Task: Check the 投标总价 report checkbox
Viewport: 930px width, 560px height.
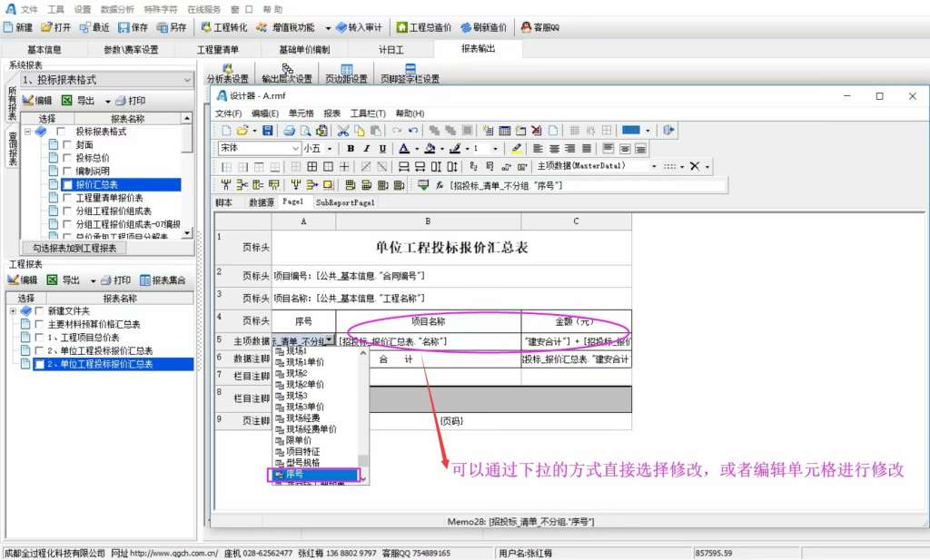Action: pos(67,158)
